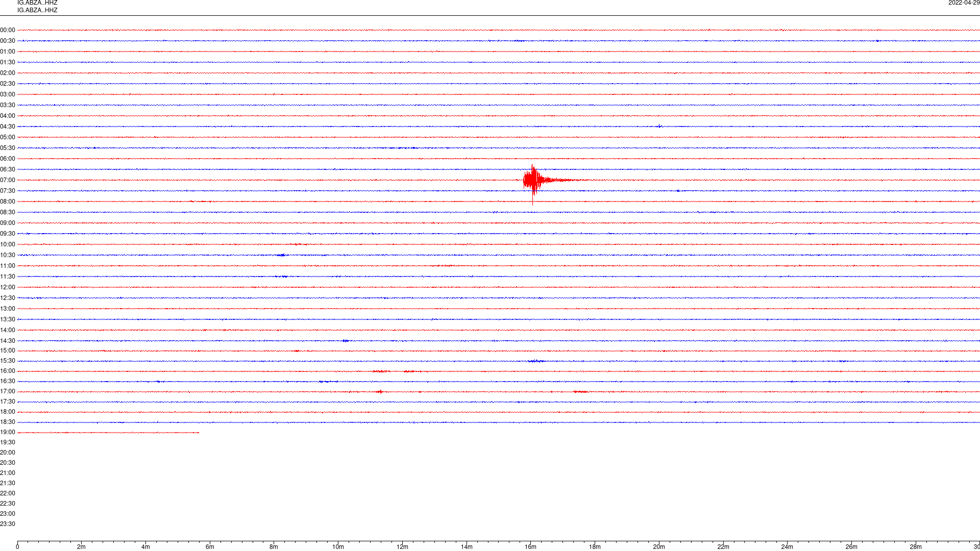
Task: Click the red spike on 17:00 trace near 11m
Action: pyautogui.click(x=379, y=392)
